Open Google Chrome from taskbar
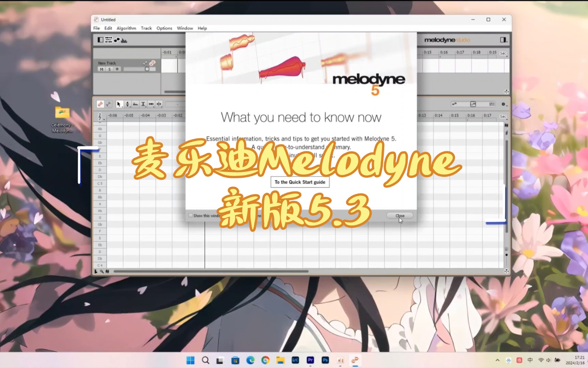The image size is (588, 368). [265, 360]
